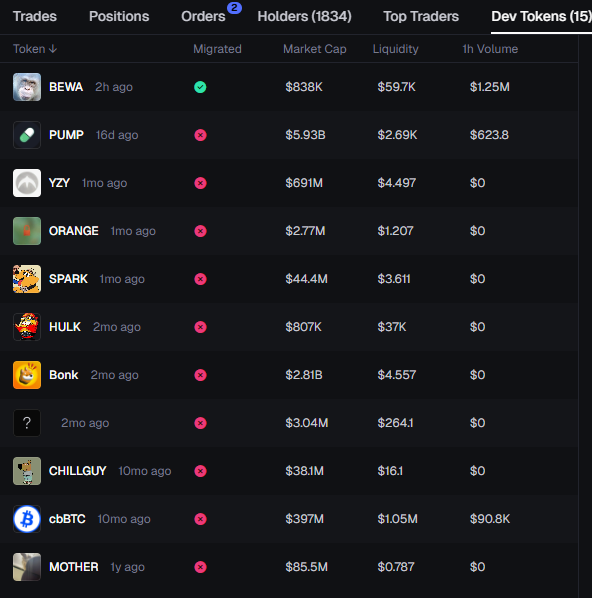Open the BEWA token name

coord(66,87)
